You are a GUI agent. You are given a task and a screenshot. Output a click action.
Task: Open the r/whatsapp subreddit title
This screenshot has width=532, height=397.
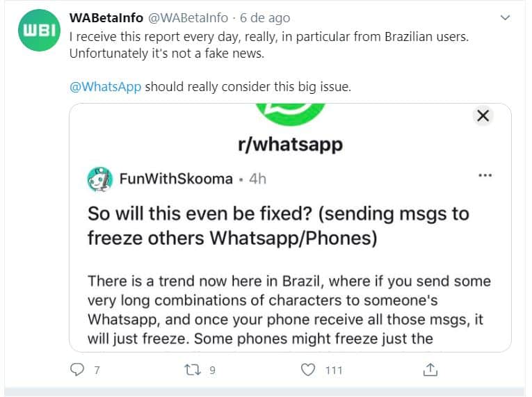click(x=291, y=145)
